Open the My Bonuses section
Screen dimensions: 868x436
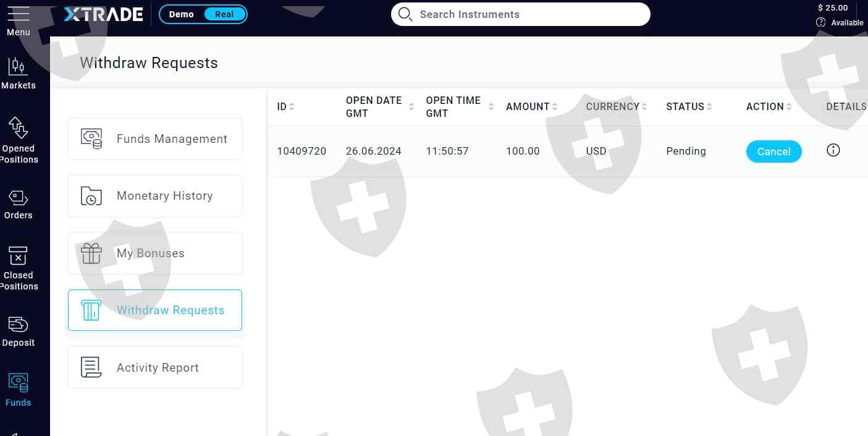pyautogui.click(x=155, y=253)
